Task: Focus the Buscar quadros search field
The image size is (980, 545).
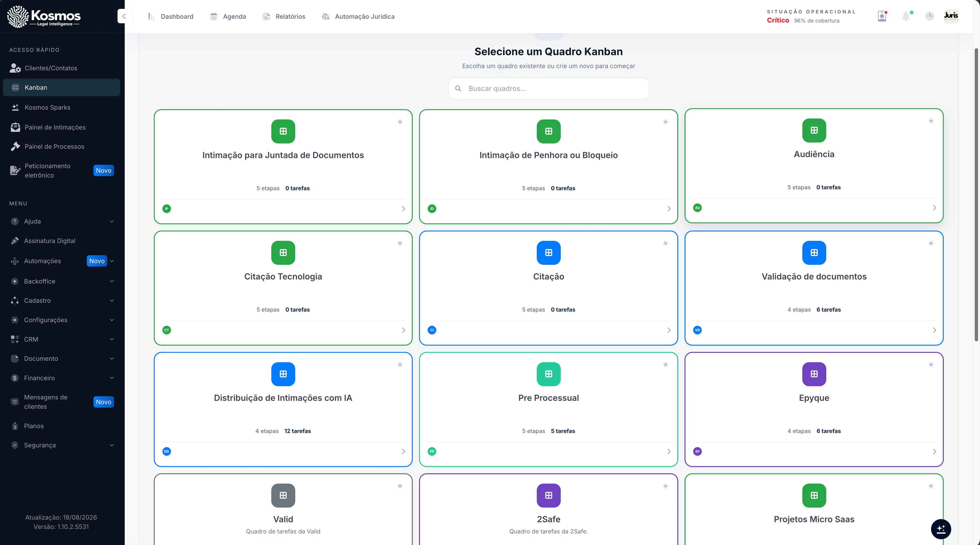Action: point(549,89)
